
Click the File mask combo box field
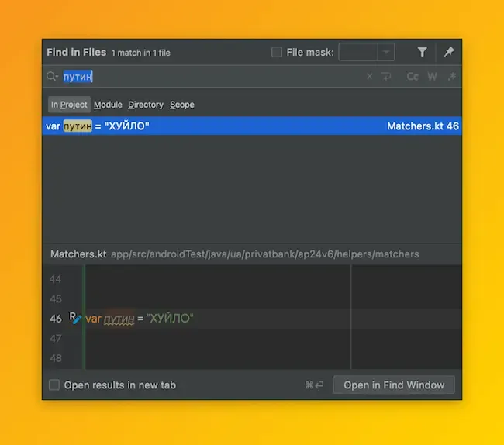tap(358, 53)
